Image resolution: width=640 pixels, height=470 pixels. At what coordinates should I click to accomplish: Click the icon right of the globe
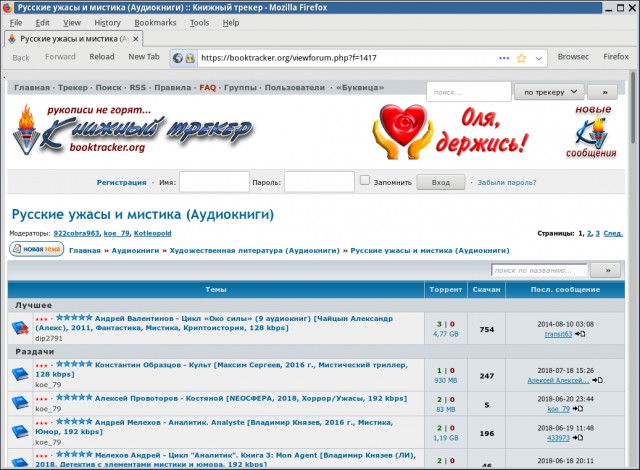tap(190, 58)
